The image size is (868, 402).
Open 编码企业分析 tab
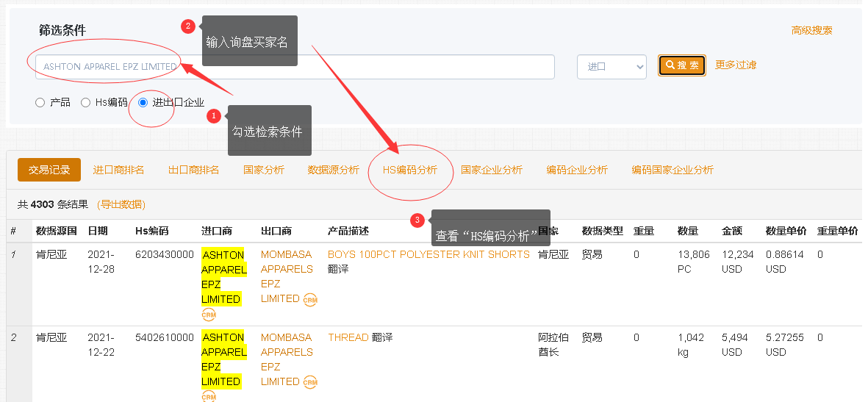point(577,170)
